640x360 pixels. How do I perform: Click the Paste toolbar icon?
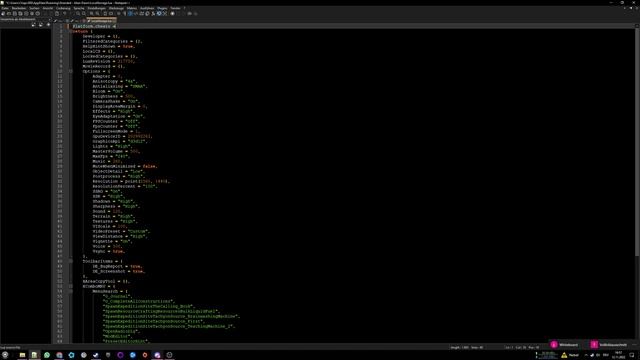coord(57,13)
